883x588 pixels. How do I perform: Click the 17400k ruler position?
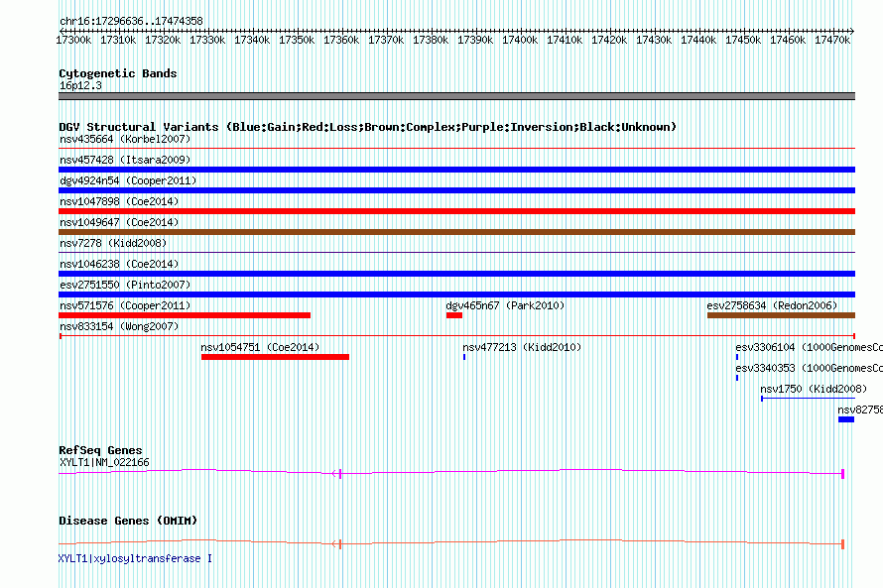[x=520, y=40]
